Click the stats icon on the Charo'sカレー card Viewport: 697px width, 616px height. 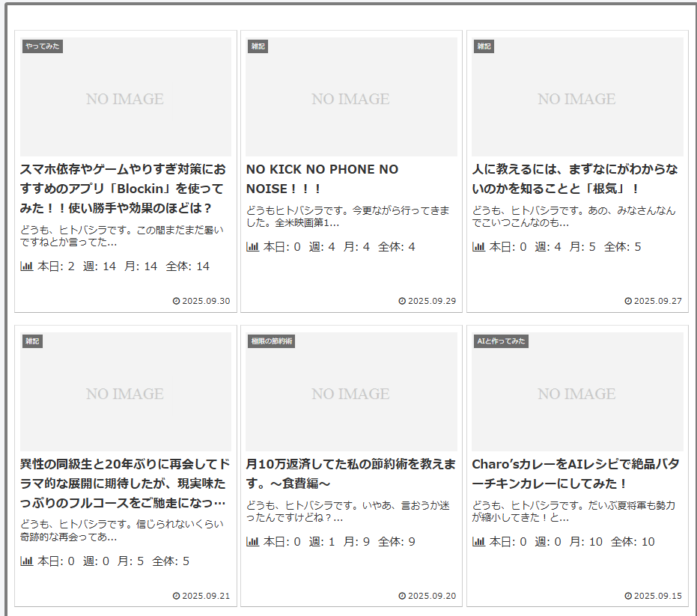point(478,542)
